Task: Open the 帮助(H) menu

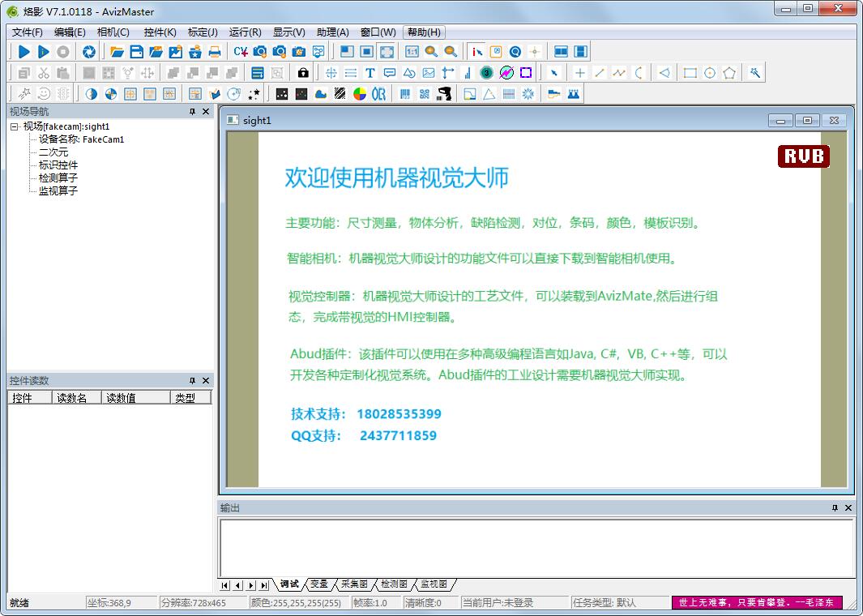Action: click(424, 32)
